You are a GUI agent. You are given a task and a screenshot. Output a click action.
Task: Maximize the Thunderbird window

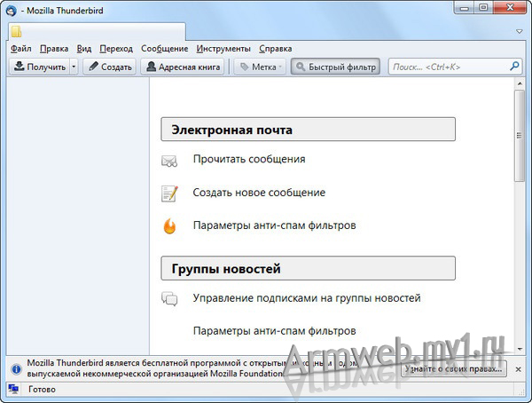pyautogui.click(x=483, y=7)
